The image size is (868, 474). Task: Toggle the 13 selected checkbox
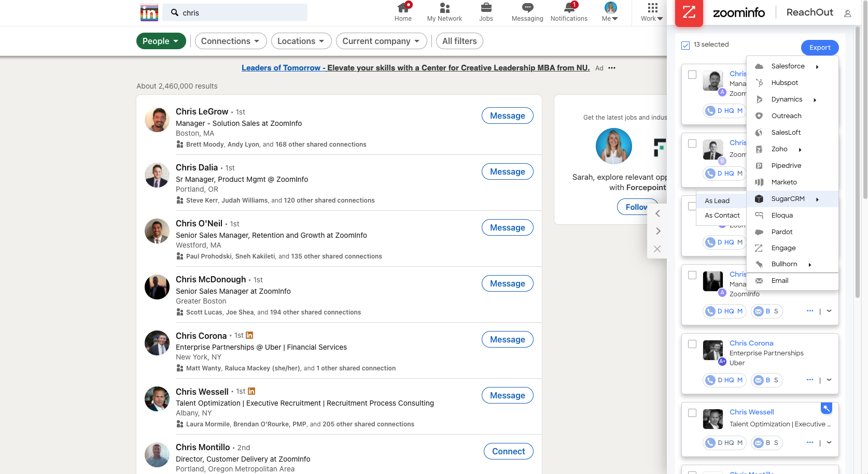685,45
